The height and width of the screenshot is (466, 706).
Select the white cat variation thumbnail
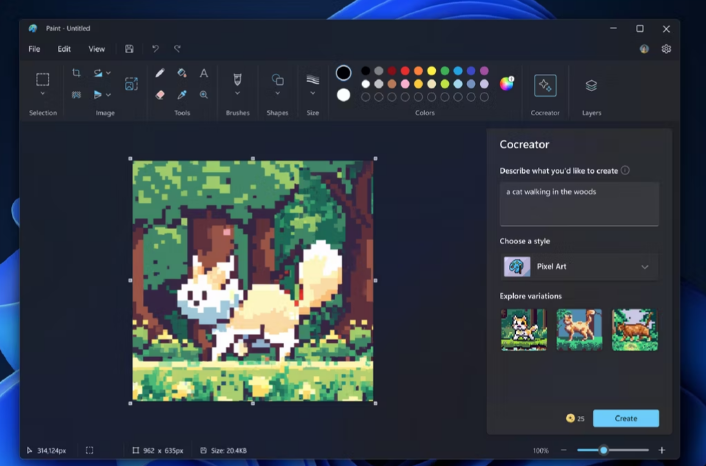[524, 330]
